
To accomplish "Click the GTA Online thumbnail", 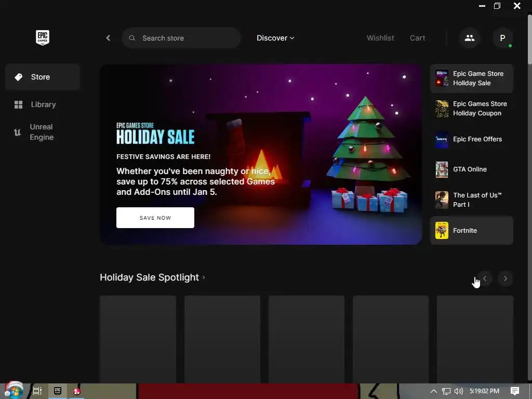I will (442, 169).
